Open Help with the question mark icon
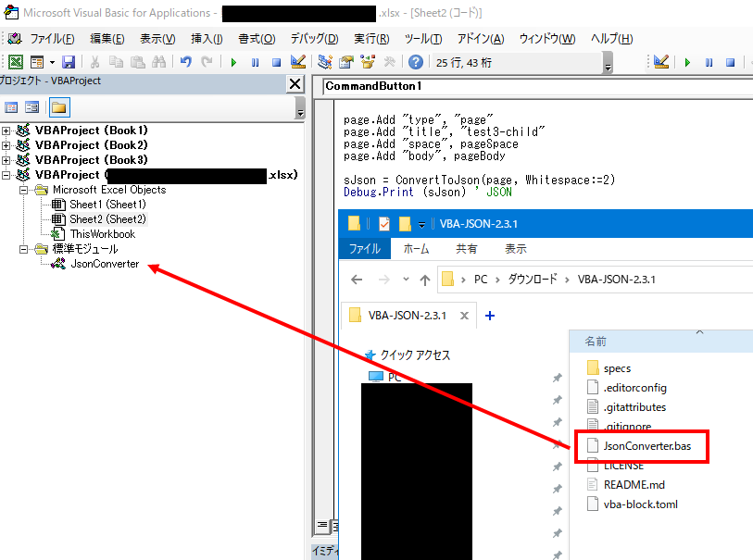 pos(416,62)
